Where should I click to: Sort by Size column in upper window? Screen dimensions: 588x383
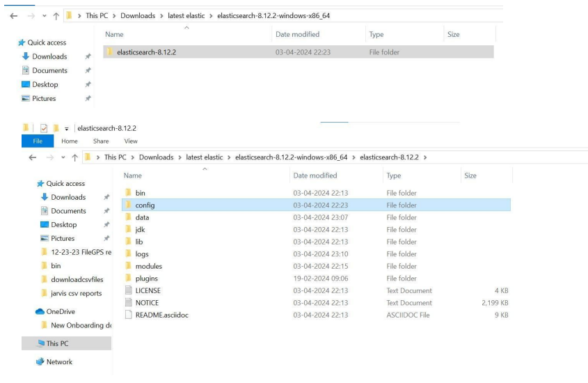pyautogui.click(x=453, y=34)
